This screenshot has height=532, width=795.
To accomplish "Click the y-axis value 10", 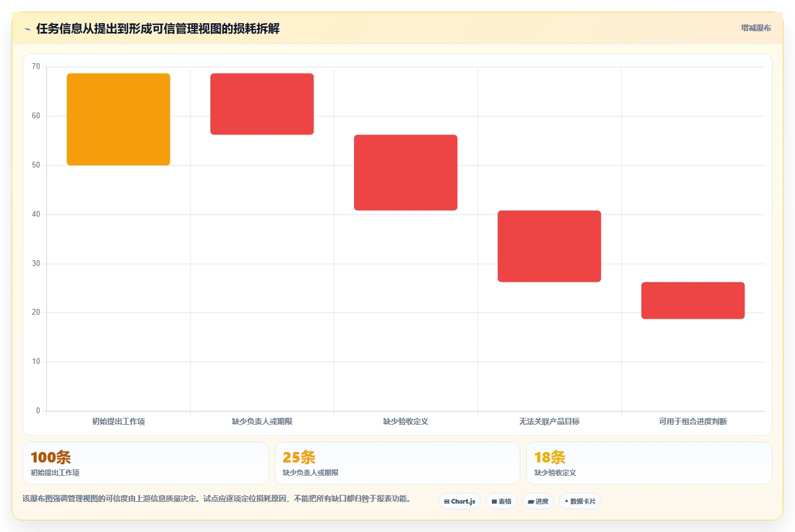I will 36,362.
